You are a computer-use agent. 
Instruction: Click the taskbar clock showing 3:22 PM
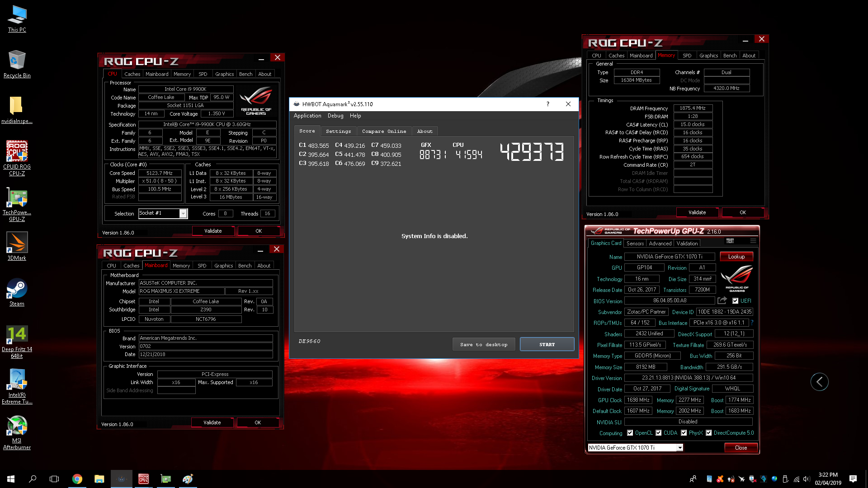click(828, 479)
